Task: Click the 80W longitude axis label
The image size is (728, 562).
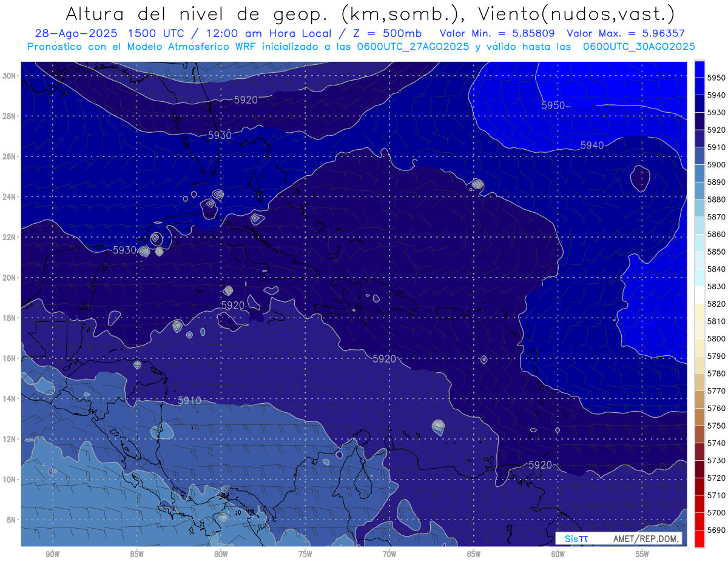Action: click(221, 554)
